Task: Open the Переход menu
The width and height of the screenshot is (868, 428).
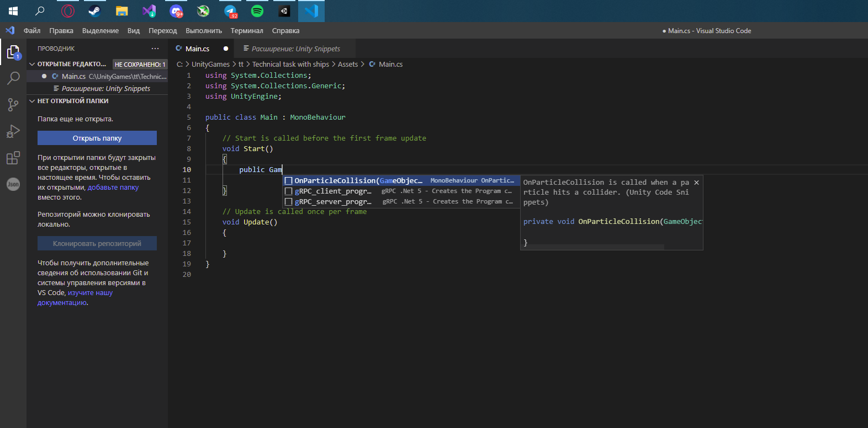Action: [x=162, y=30]
